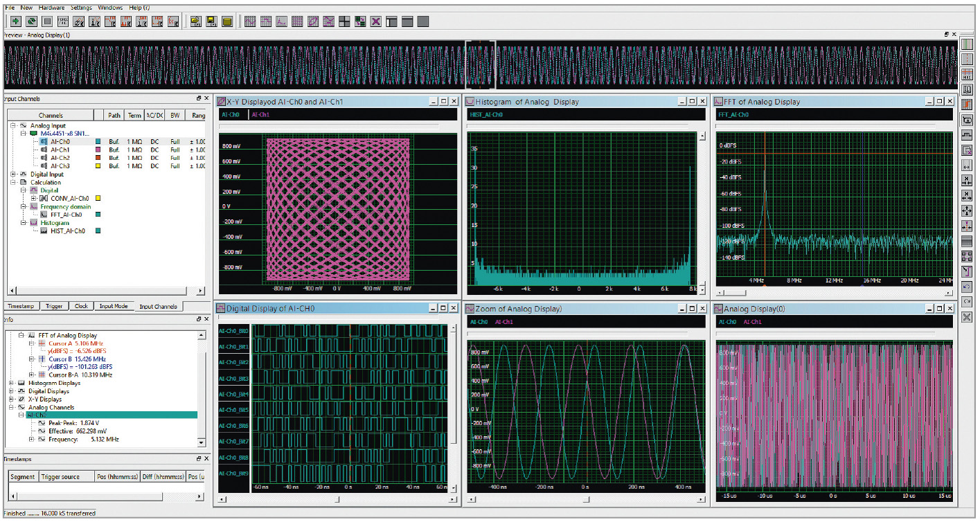Click the teal color swatch of AI-Ch0
Screen dimensions: 980x522
click(x=98, y=141)
